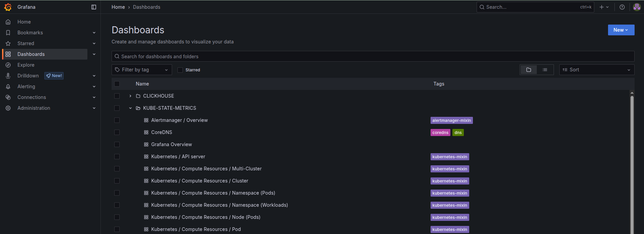Open Kubernetes / Compute Resources / Node (Pods) dashboard

point(206,217)
